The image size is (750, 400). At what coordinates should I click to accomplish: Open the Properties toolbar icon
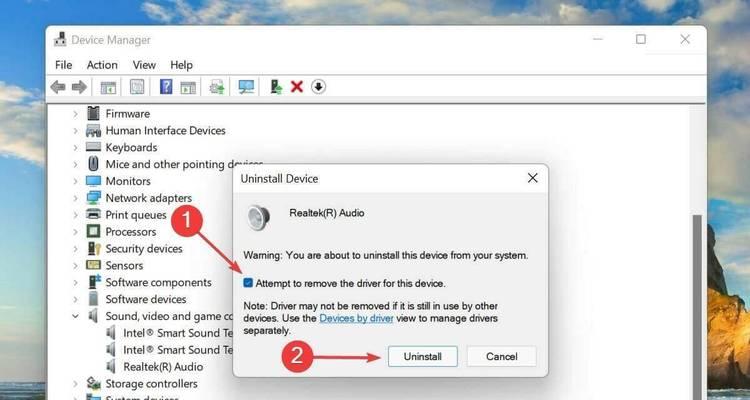click(x=137, y=87)
